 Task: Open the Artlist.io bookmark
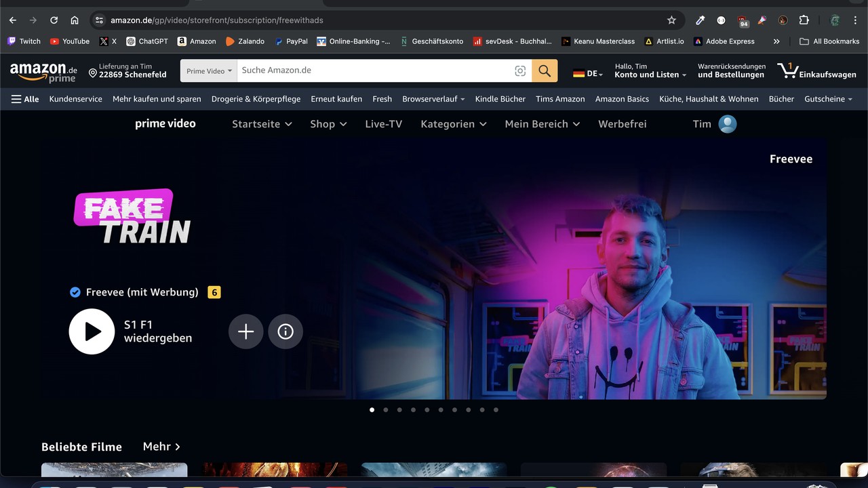664,41
